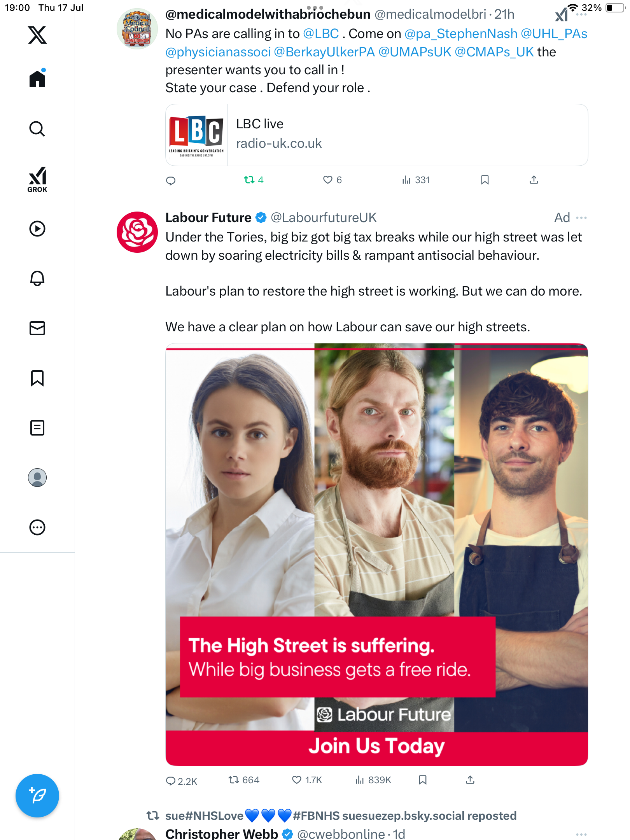Open Bookmarks in the sidebar
Screen dimensions: 630x840
point(37,378)
